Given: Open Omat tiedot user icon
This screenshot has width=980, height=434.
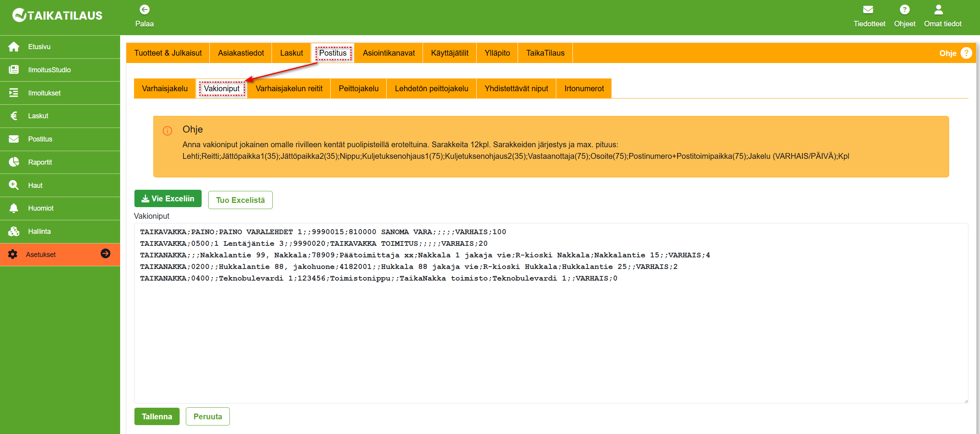Looking at the screenshot, I should click(938, 10).
